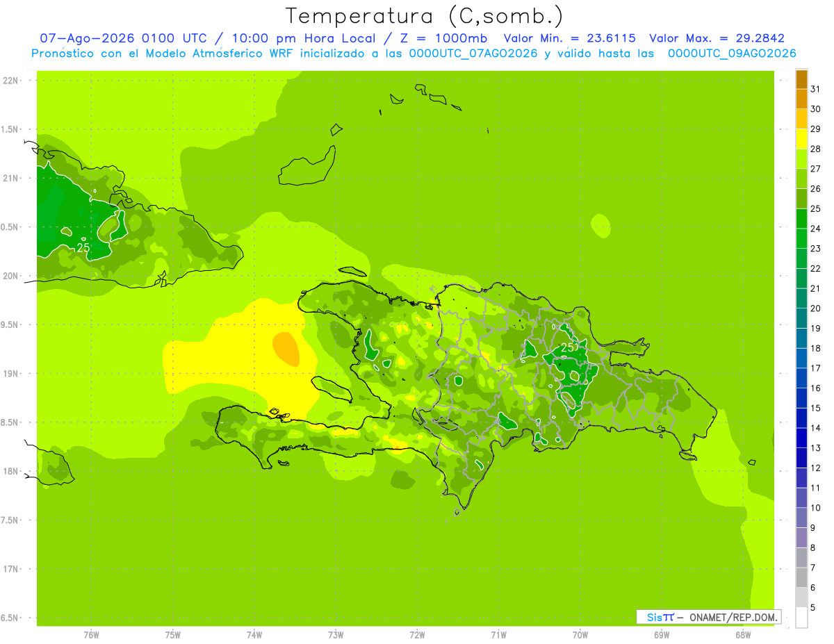Click the '19N' latitude label
Screen dimensions: 834x644
(x=11, y=373)
